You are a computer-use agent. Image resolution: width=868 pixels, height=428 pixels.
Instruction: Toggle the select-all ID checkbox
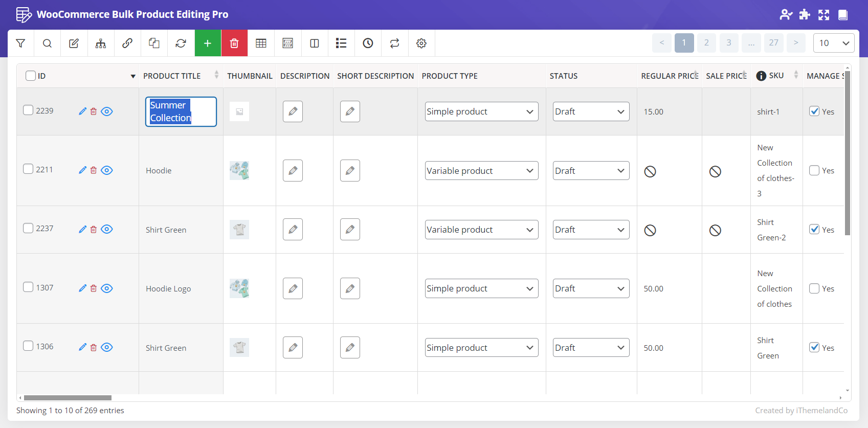pyautogui.click(x=31, y=76)
